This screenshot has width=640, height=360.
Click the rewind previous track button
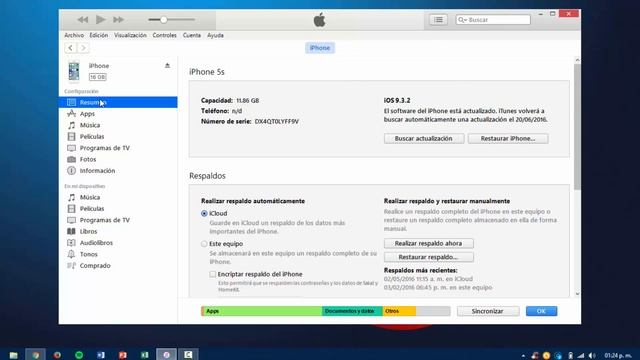pos(83,20)
